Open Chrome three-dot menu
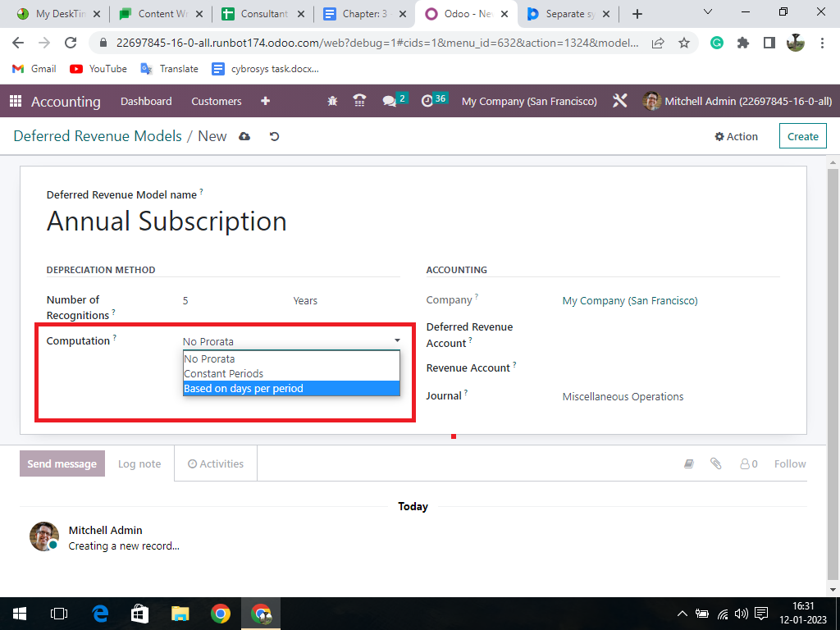Image resolution: width=840 pixels, height=630 pixels. coord(822,43)
